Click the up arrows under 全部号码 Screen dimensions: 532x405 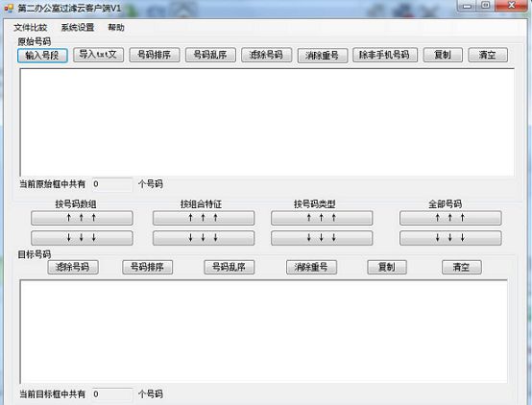(450, 218)
